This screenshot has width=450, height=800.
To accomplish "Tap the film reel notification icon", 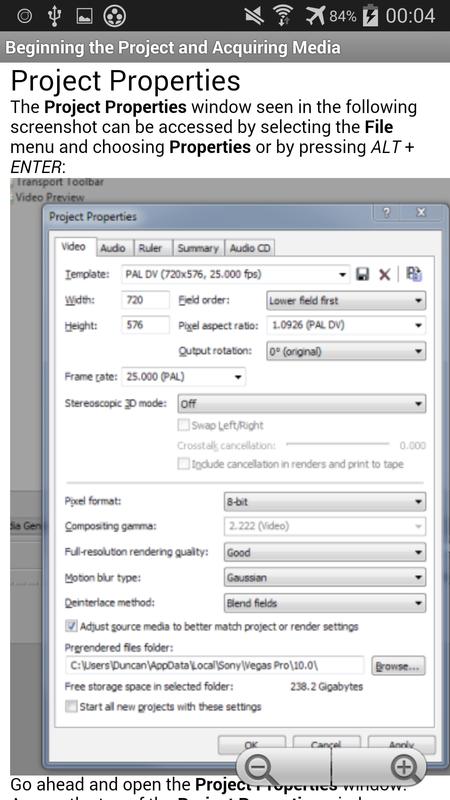I will point(115,16).
